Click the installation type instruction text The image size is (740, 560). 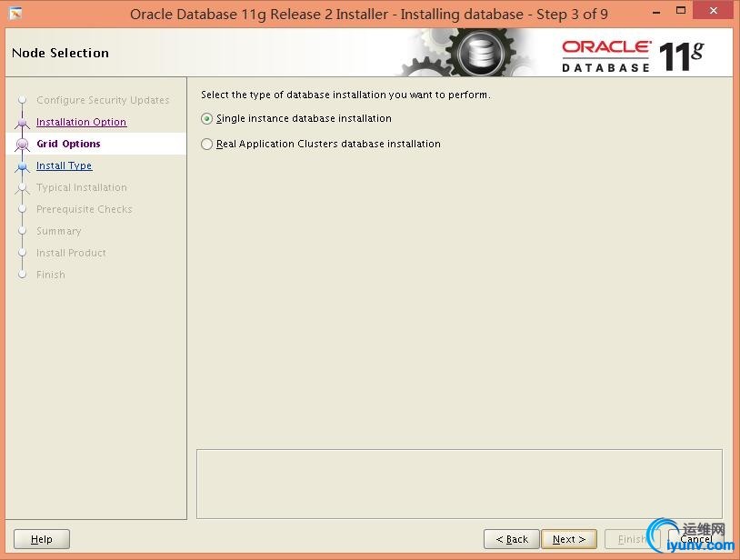[346, 95]
